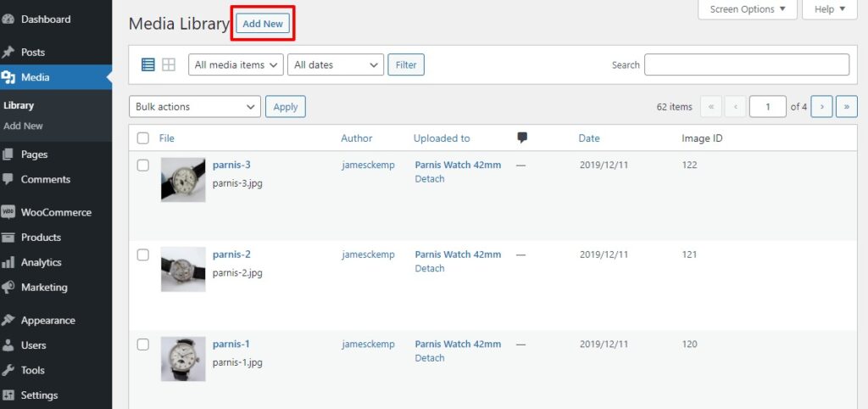Open Analytics in the sidebar
This screenshot has height=409, width=868.
[41, 262]
